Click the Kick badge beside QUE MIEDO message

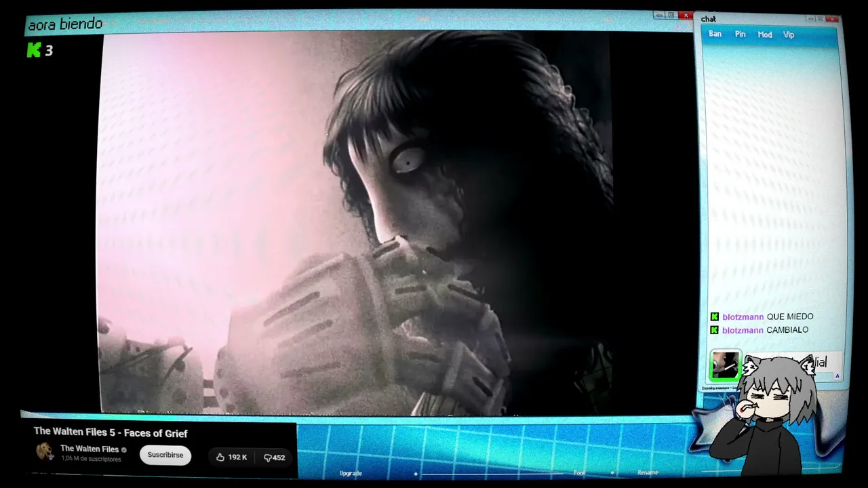pyautogui.click(x=714, y=317)
